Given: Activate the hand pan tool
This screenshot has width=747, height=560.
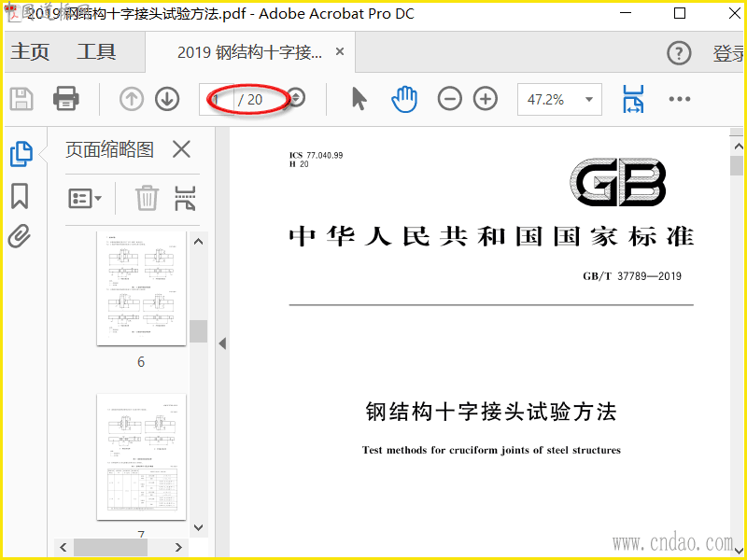Looking at the screenshot, I should point(404,99).
